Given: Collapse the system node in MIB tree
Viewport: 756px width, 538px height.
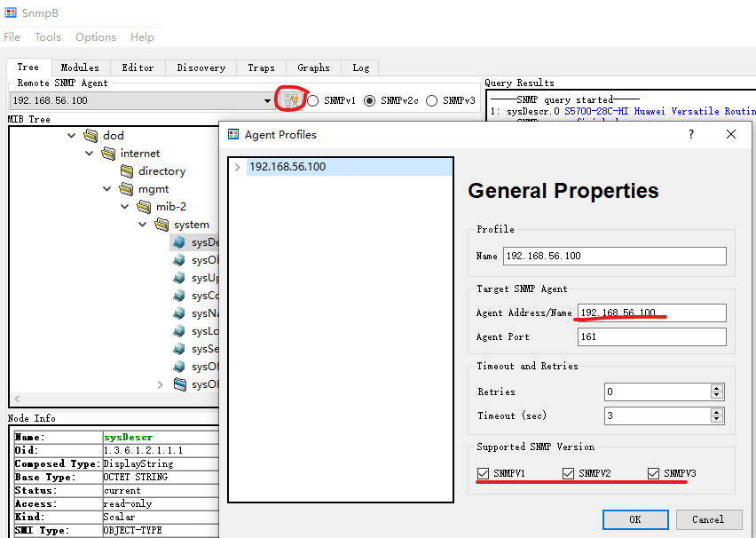Looking at the screenshot, I should 143,225.
